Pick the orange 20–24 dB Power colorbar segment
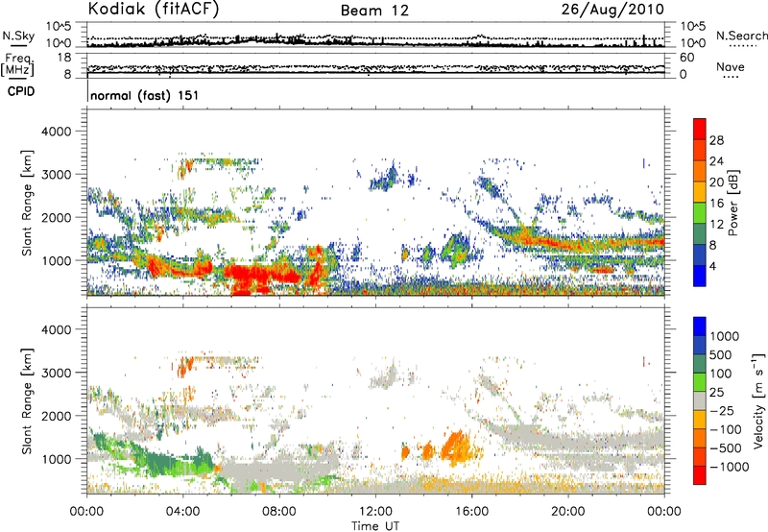Viewport: 768px width, 532px height. (x=700, y=171)
